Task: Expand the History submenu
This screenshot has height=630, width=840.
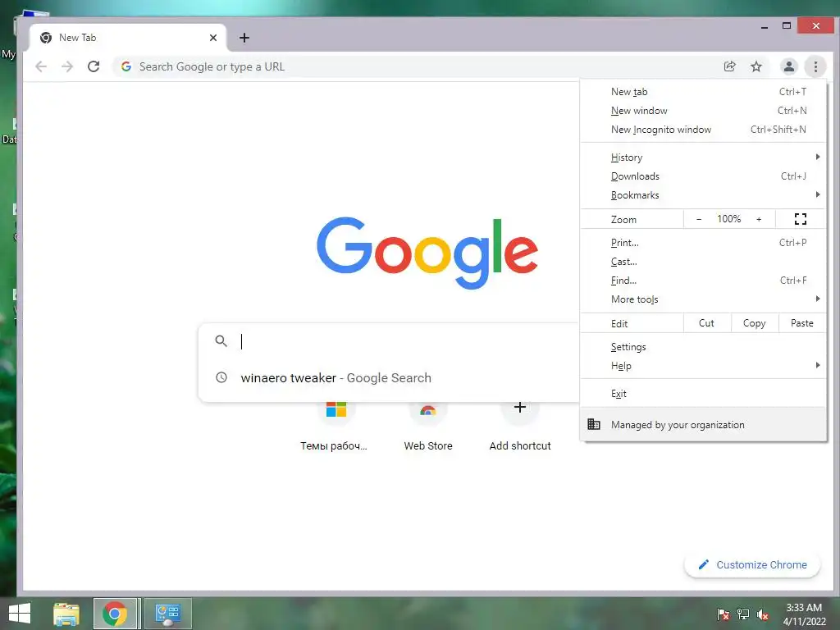Action: [x=703, y=157]
